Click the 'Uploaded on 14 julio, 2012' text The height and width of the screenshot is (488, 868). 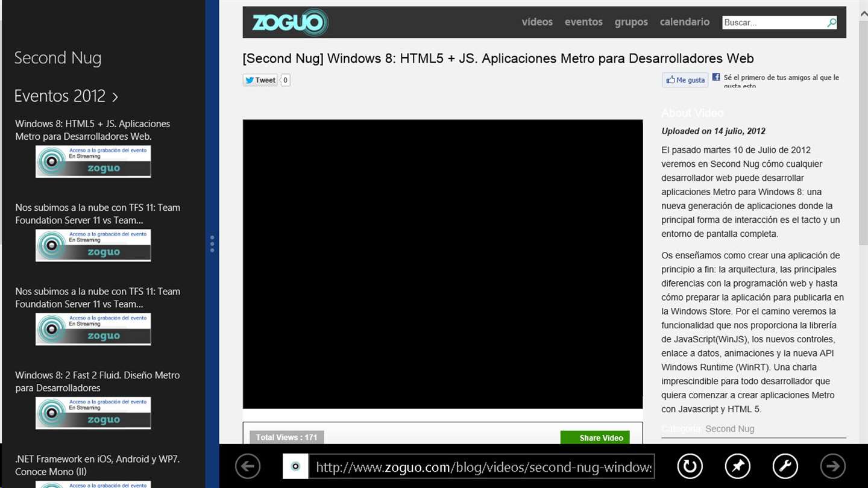(x=713, y=131)
